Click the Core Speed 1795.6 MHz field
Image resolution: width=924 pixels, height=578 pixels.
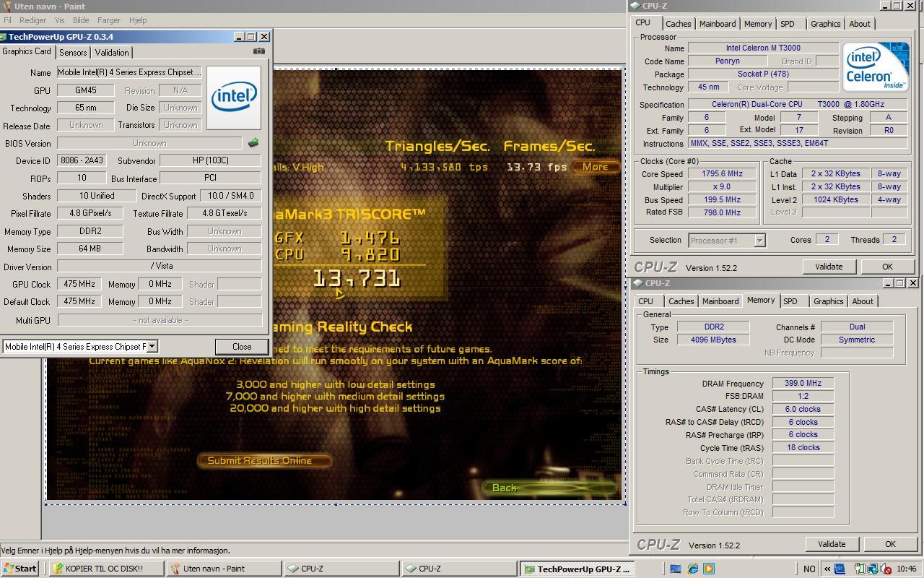click(x=721, y=173)
